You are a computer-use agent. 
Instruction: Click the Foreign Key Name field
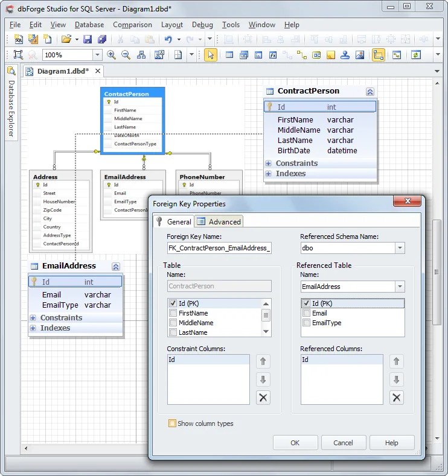click(219, 248)
